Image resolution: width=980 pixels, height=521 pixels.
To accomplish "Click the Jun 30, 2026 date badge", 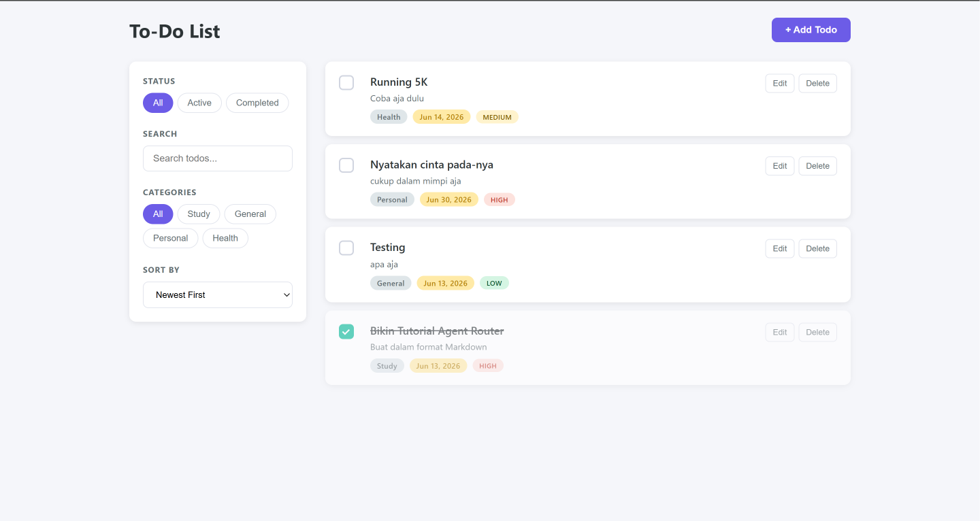I will 449,200.
